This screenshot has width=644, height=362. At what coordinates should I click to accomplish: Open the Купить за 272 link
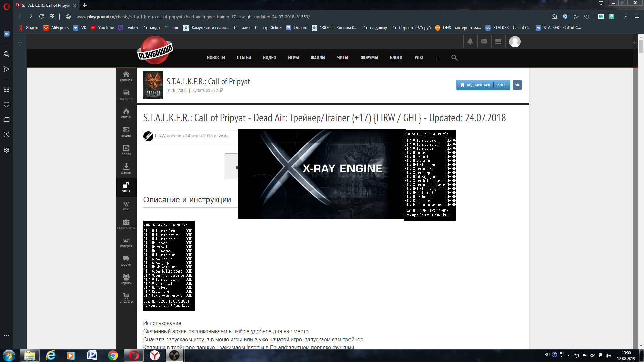pyautogui.click(x=207, y=90)
